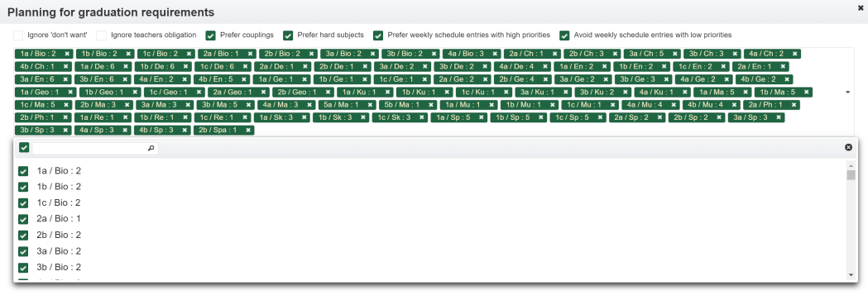Uncheck Prefer hard subjects
The width and height of the screenshot is (868, 300).
[288, 36]
